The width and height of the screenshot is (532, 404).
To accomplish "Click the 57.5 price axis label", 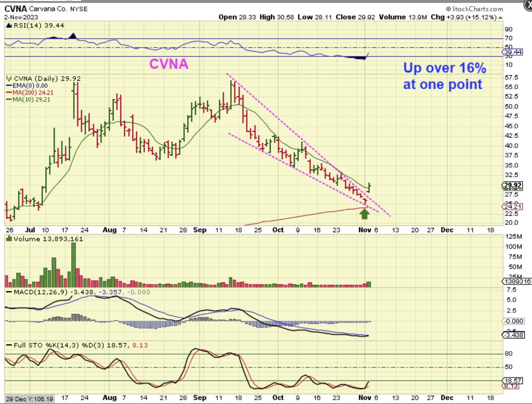I will coord(511,78).
